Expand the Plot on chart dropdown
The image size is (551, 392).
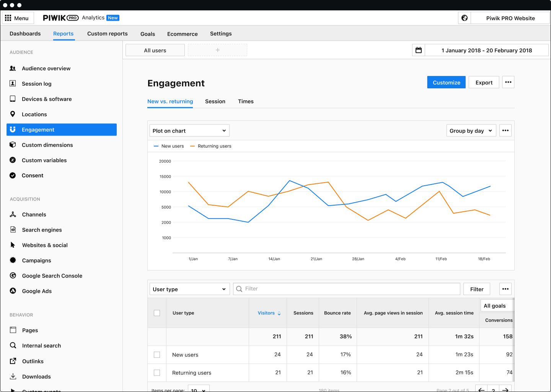189,131
